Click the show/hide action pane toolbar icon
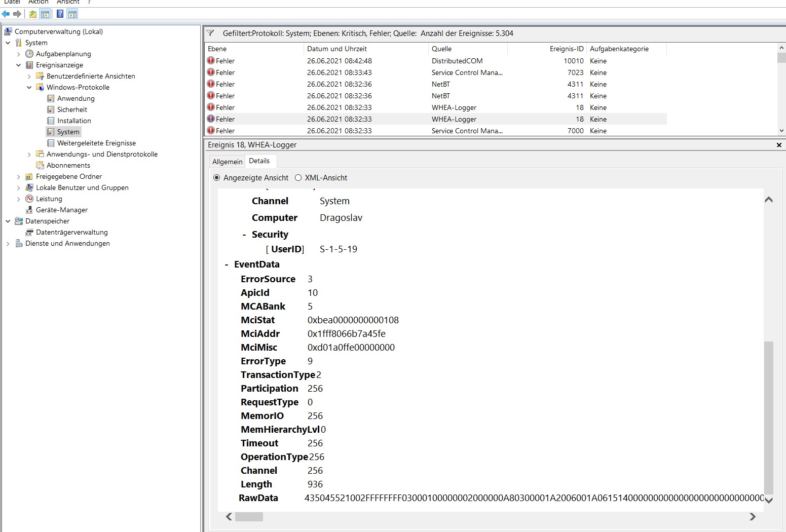This screenshot has width=786, height=532. click(72, 14)
